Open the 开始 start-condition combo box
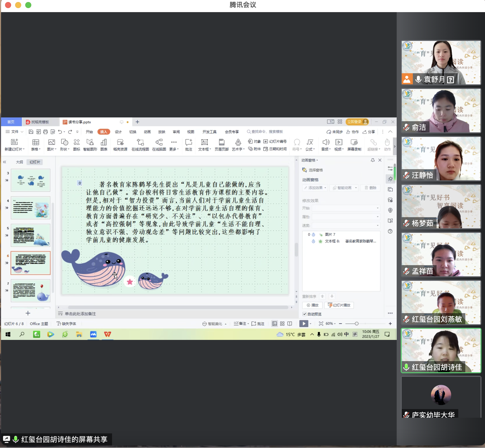The width and height of the screenshot is (485, 448). [x=346, y=208]
